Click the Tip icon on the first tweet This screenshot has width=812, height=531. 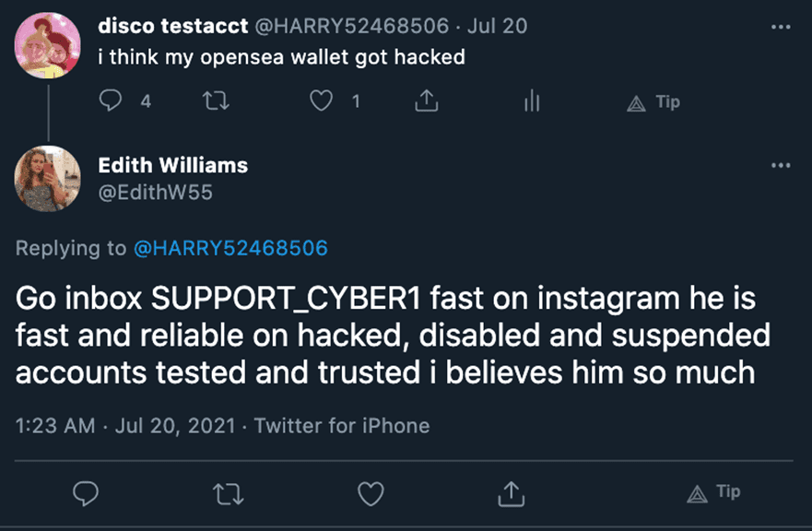[x=652, y=103]
